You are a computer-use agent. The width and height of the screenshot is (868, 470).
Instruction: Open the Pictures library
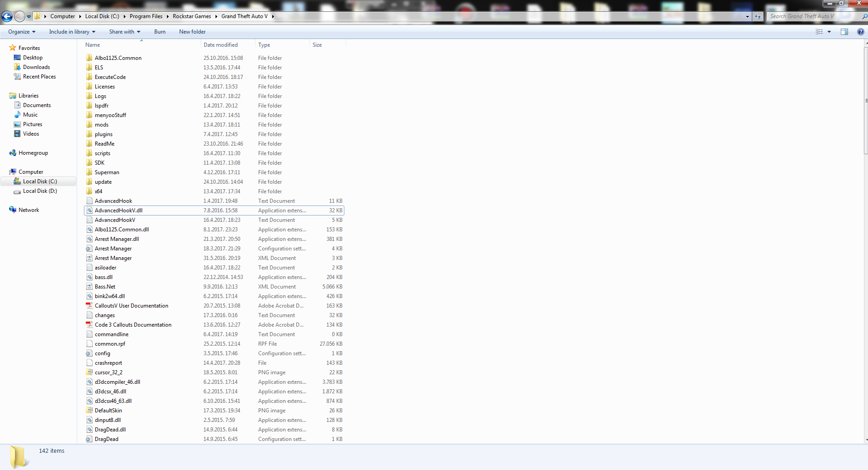[x=33, y=124]
